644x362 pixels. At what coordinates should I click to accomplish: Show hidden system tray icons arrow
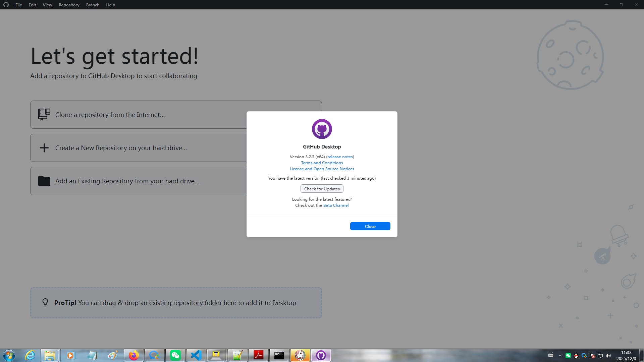click(x=560, y=356)
